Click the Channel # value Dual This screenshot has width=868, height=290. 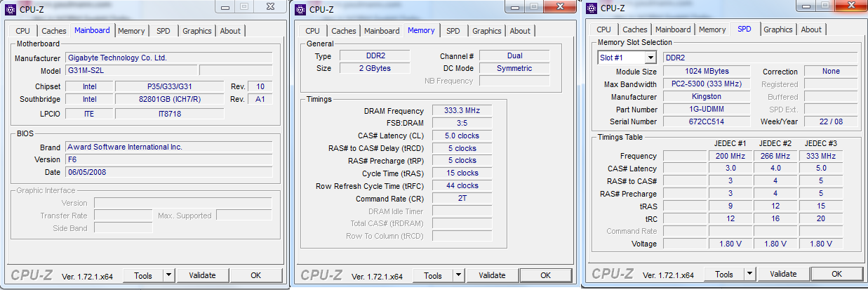tap(514, 56)
